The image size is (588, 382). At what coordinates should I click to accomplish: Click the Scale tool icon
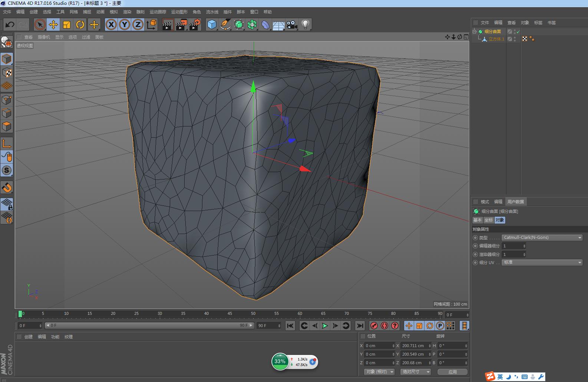tap(67, 25)
